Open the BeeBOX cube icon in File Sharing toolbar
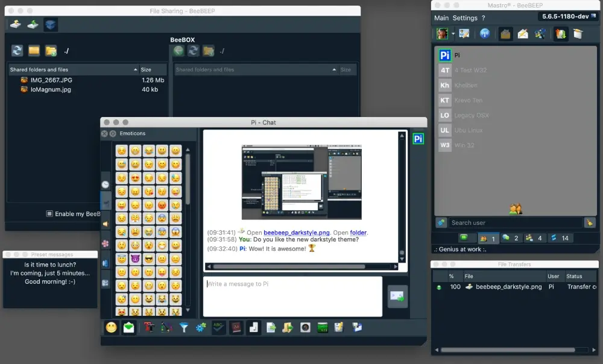The height and width of the screenshot is (364, 603). tap(51, 24)
